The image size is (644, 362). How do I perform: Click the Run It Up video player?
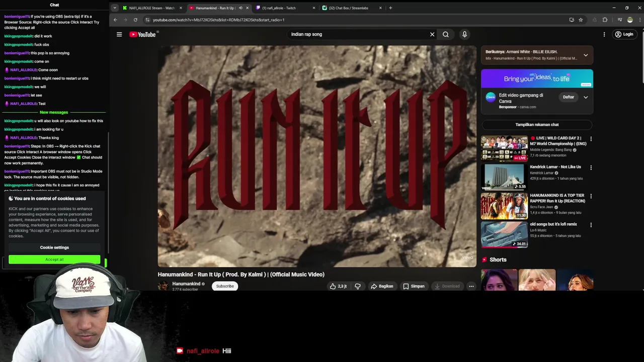coord(317,156)
